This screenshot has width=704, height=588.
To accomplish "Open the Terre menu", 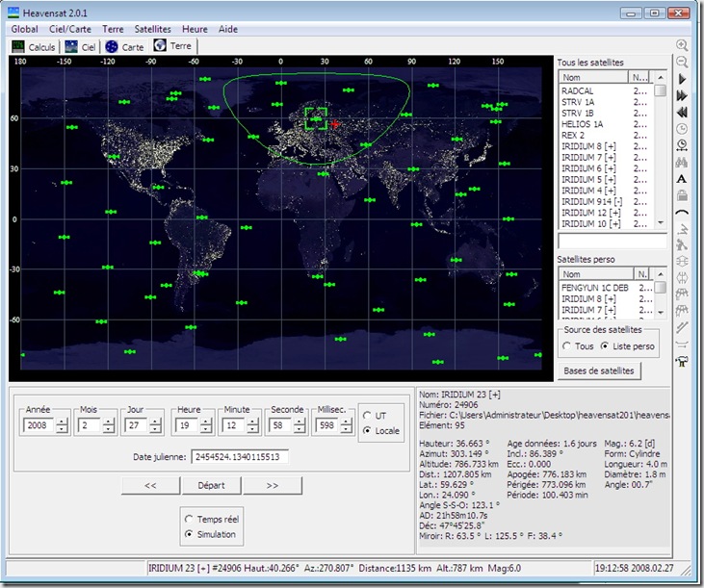I will pos(113,29).
